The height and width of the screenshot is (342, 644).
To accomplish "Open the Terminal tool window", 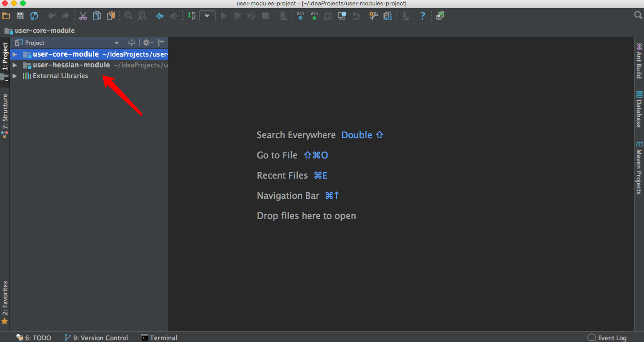I will coord(159,337).
